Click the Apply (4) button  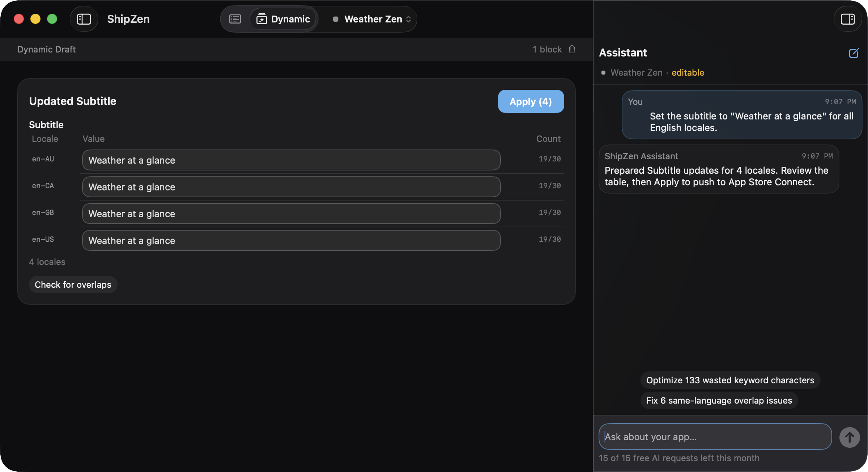[x=531, y=101]
